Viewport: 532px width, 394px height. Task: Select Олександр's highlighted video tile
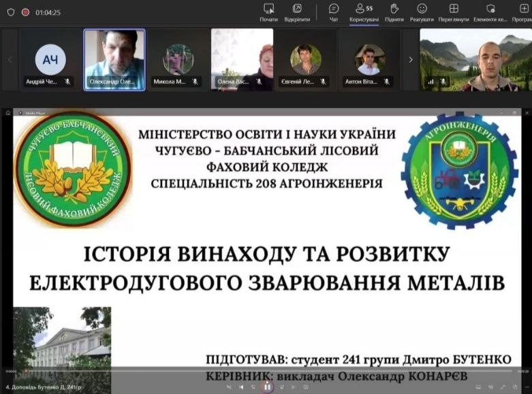(x=114, y=59)
